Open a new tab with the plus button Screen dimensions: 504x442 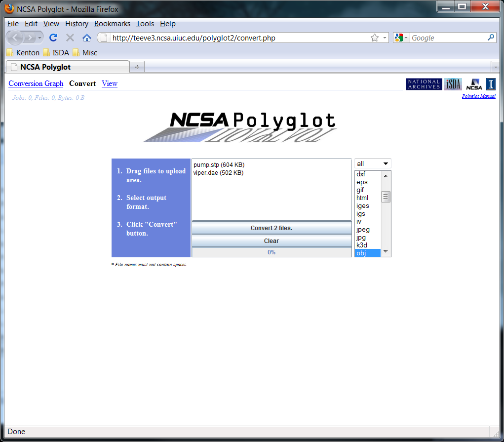coord(137,67)
